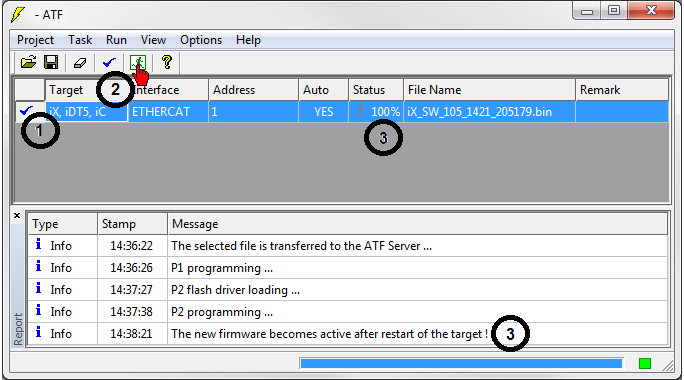Start the run with the green running-man icon
Image resolution: width=684 pixels, height=380 pixels.
click(x=138, y=63)
